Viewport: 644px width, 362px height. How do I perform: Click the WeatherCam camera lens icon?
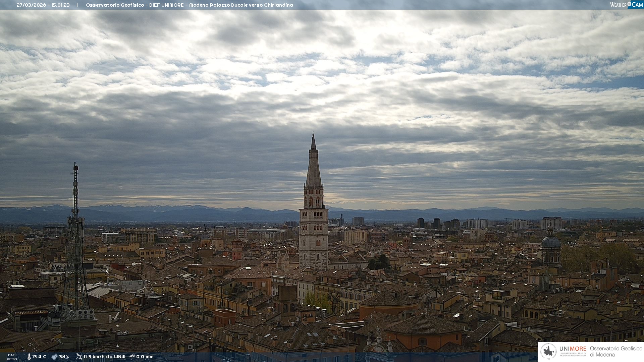(x=629, y=4)
